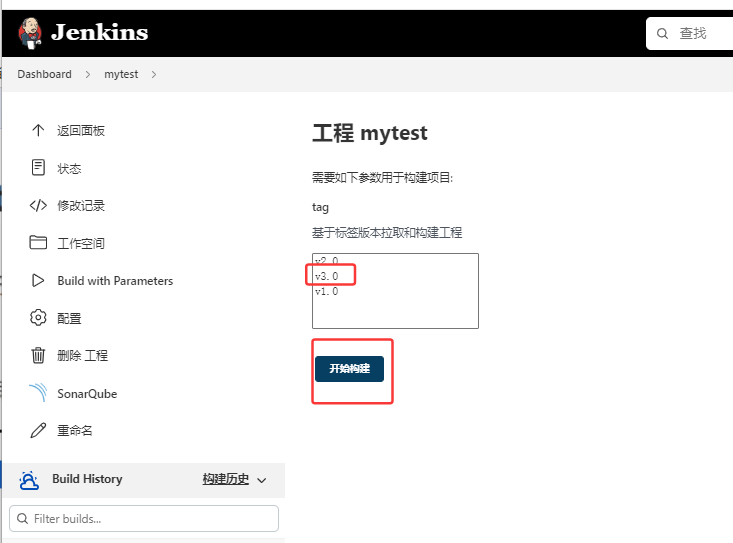The width and height of the screenshot is (733, 543).
Task: Click the Build History weather icon
Action: coord(29,480)
